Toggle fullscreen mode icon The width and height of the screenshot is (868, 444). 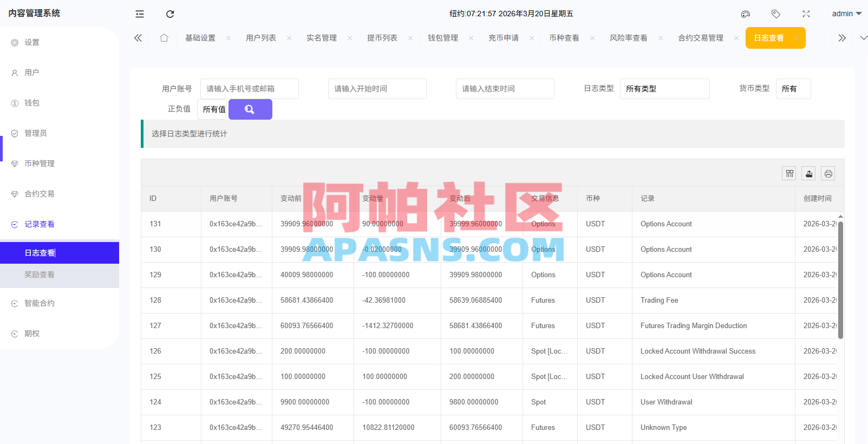(806, 14)
